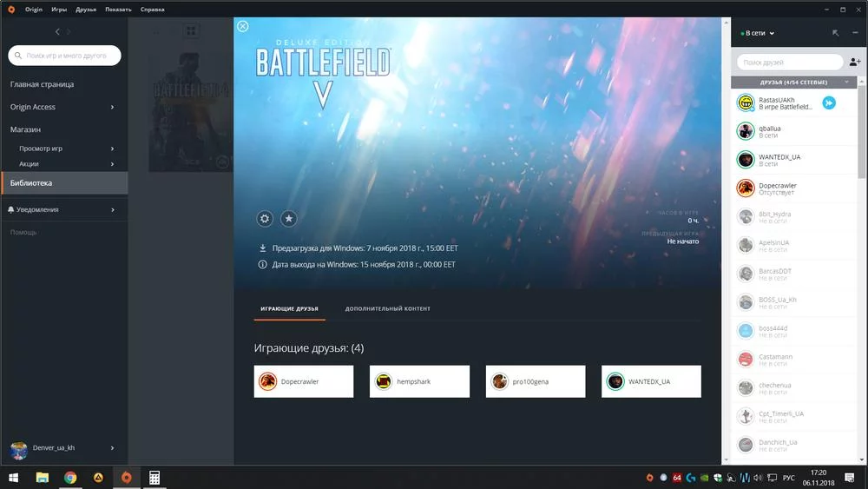Click the info icon next to release date
868x489 pixels.
pos(262,264)
